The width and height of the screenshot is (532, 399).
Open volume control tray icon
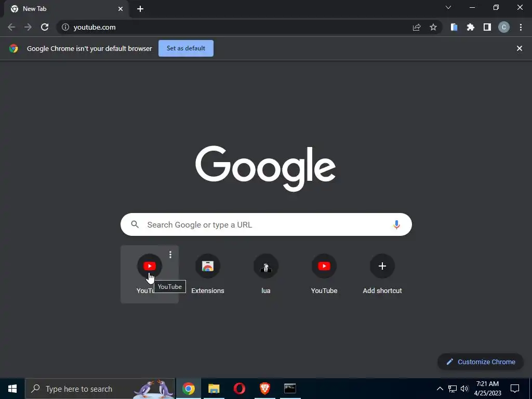(464, 389)
